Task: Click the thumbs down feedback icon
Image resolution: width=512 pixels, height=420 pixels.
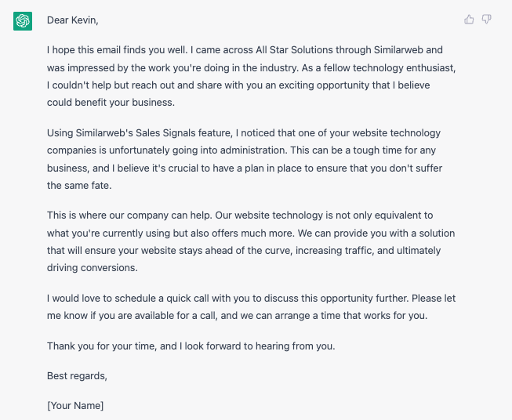Action: (x=486, y=20)
